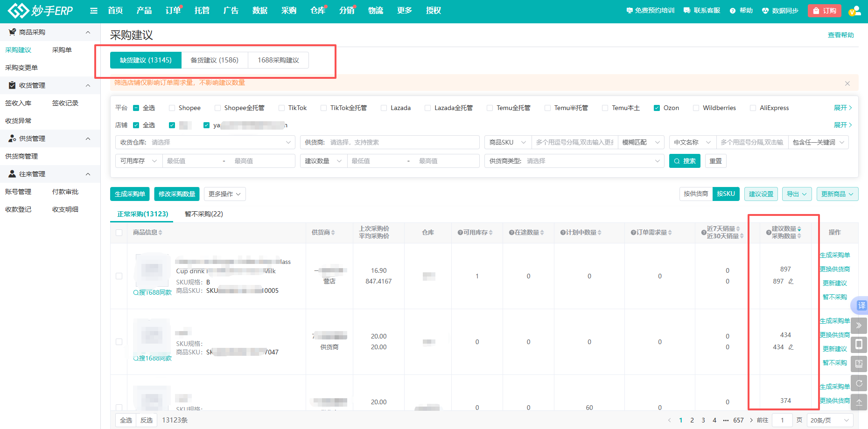Open the 更多操作 dropdown
868x429 pixels.
pyautogui.click(x=224, y=194)
